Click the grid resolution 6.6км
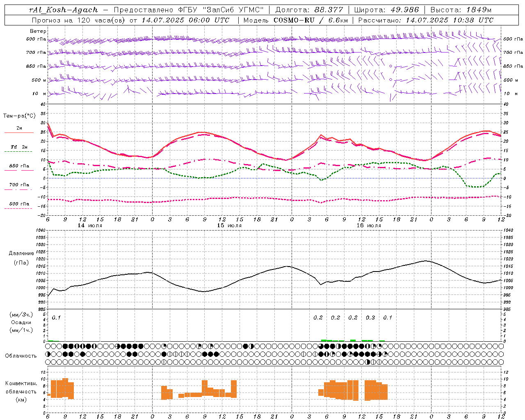Viewport: 525px width, 420px height. (338, 20)
